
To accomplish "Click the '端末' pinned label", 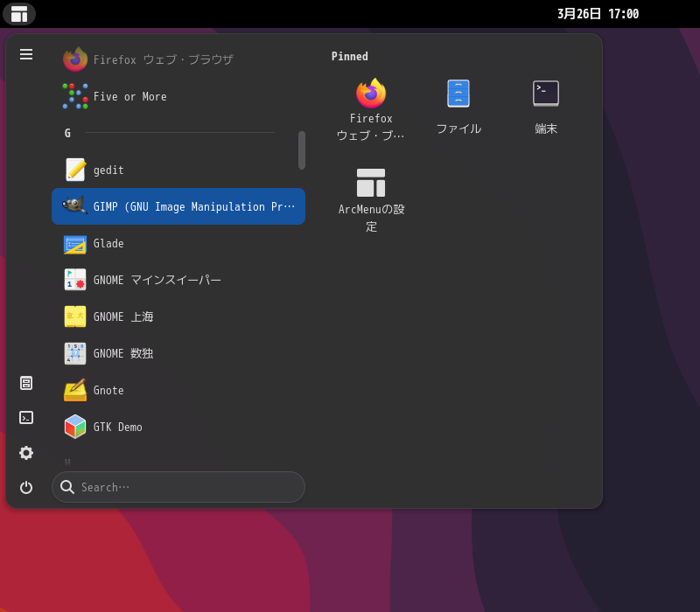I will click(546, 129).
